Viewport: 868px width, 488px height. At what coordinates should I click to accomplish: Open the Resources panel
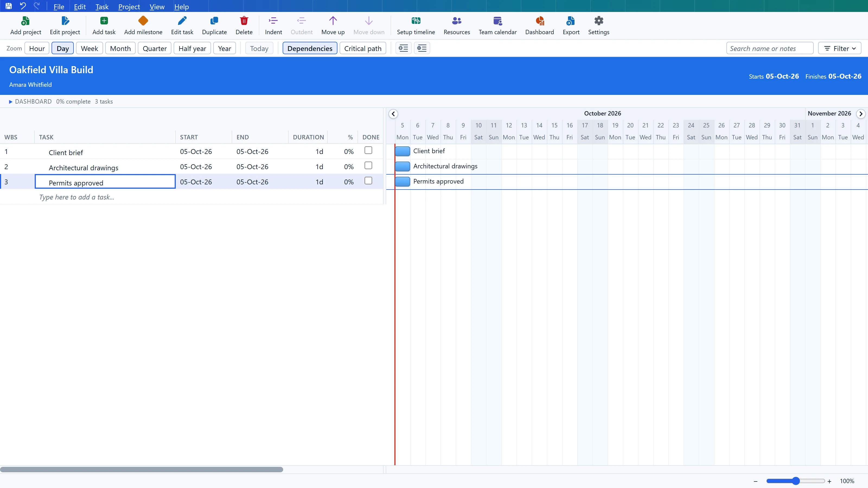(x=457, y=25)
